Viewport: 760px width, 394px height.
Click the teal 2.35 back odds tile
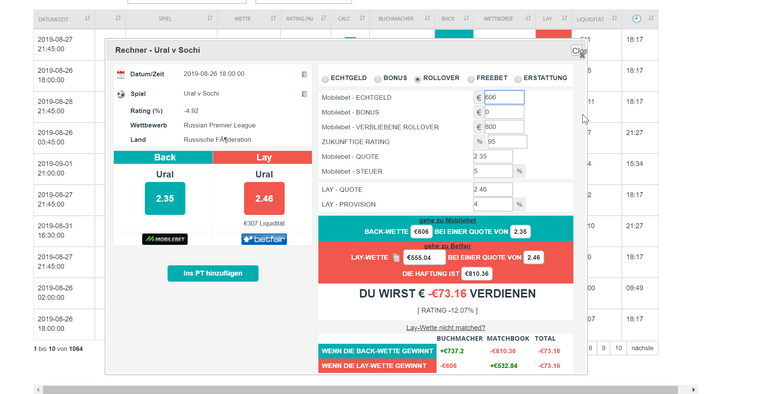point(165,198)
